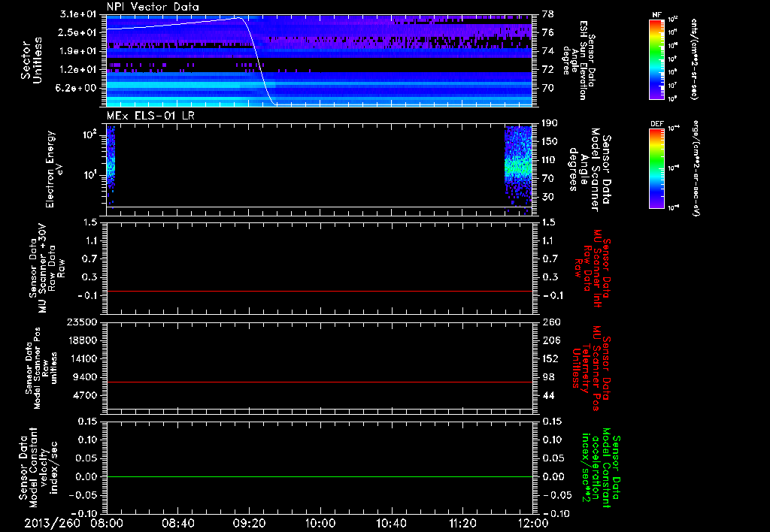The image size is (770, 532).
Task: Click the 10:40 time axis label
Action: (391, 523)
